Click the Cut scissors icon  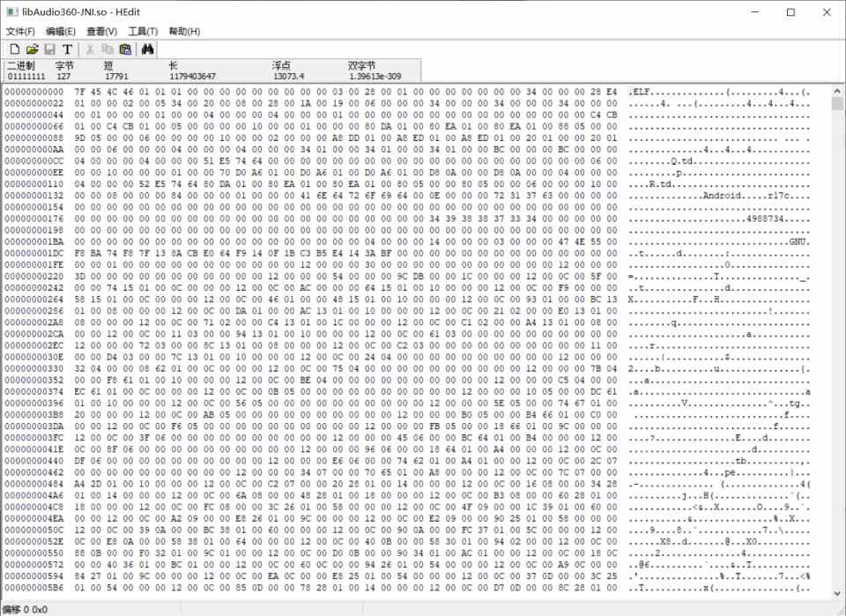coord(90,49)
